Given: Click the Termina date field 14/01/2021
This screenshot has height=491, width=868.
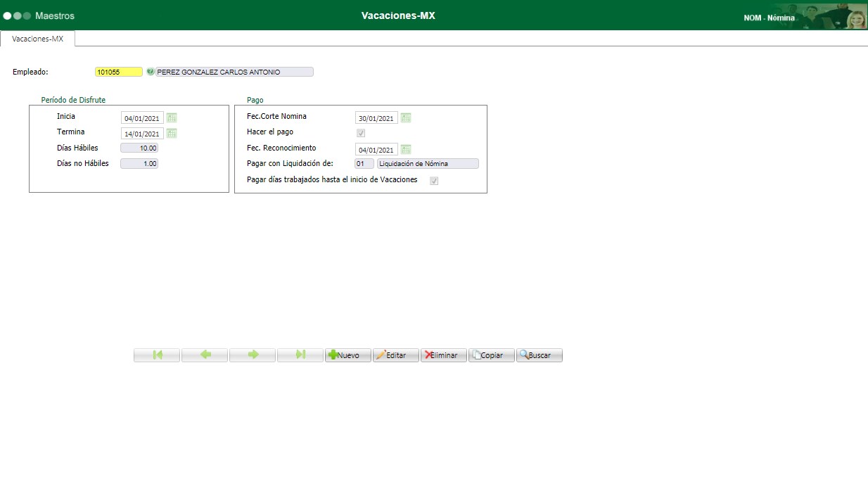Looking at the screenshot, I should (x=143, y=134).
